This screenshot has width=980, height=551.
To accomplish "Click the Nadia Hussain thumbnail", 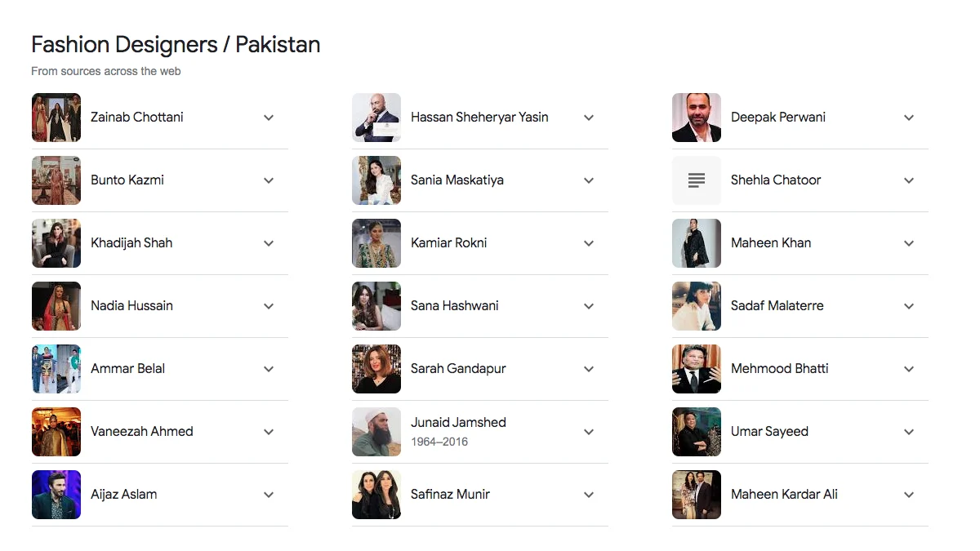I will [x=56, y=306].
